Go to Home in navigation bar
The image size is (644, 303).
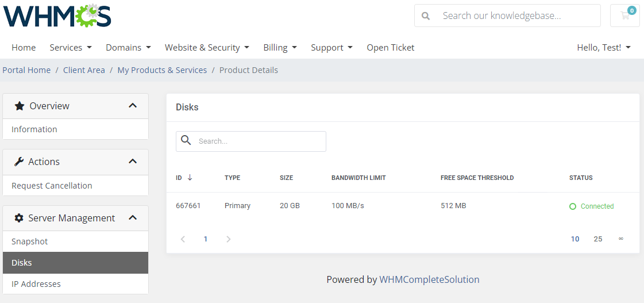coord(24,48)
